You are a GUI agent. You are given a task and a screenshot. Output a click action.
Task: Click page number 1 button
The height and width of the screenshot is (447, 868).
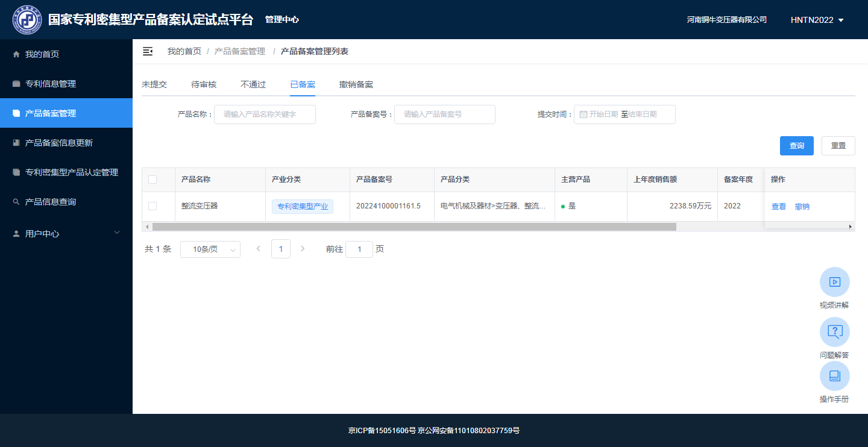tap(281, 249)
